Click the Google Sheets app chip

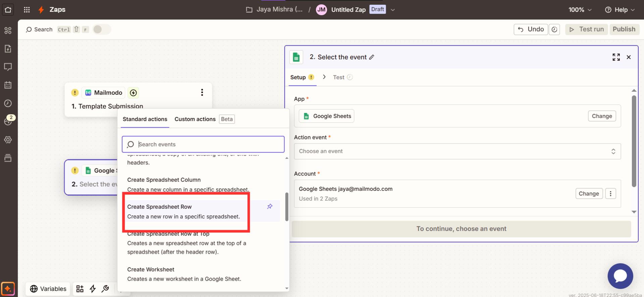click(x=327, y=116)
